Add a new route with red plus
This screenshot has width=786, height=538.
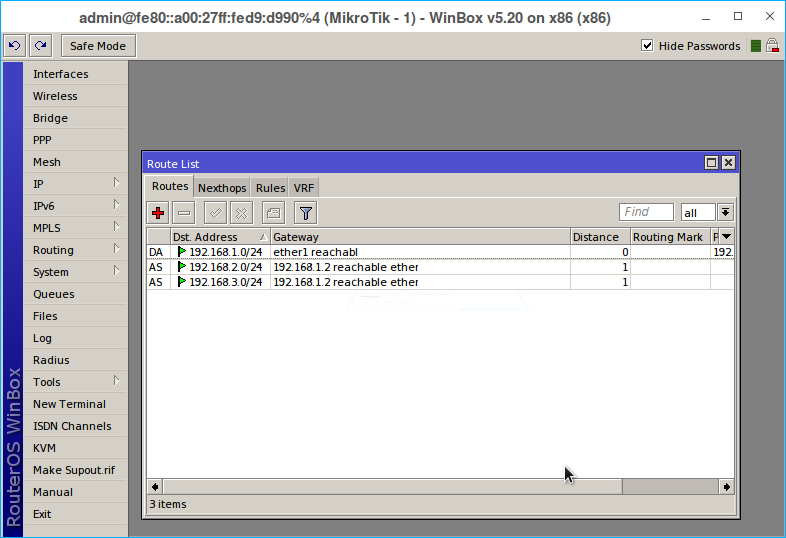pos(158,213)
